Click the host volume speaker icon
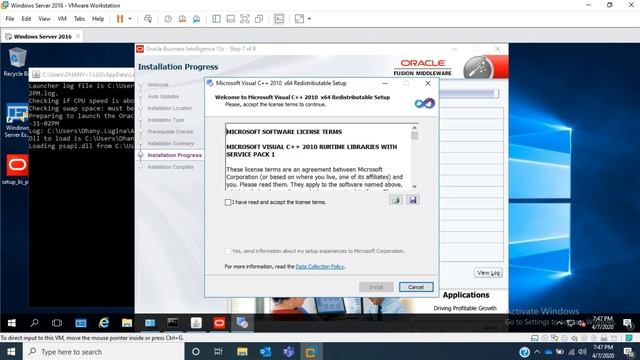 click(582, 352)
